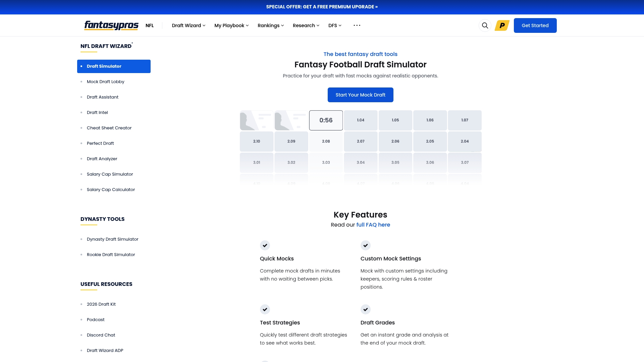The image size is (644, 362).
Task: Select draft pick cell 2.06
Action: pos(395,141)
